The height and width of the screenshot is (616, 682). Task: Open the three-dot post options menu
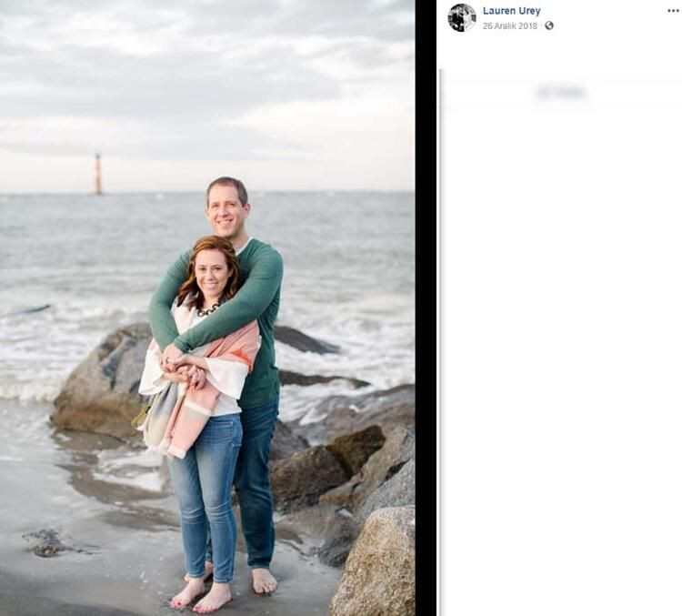click(x=672, y=11)
